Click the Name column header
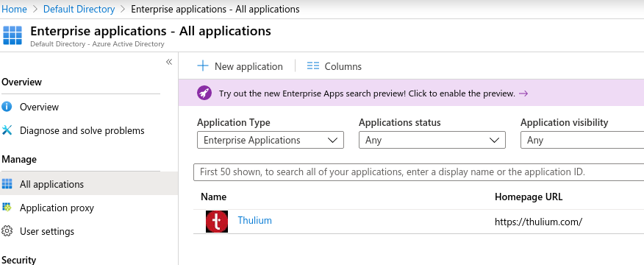This screenshot has height=265, width=644. point(214,197)
